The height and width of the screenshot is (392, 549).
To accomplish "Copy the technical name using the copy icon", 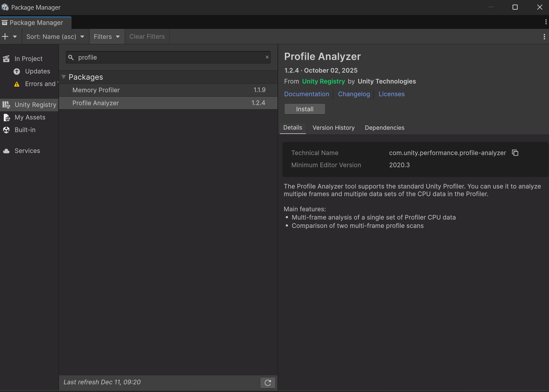I will [x=515, y=153].
